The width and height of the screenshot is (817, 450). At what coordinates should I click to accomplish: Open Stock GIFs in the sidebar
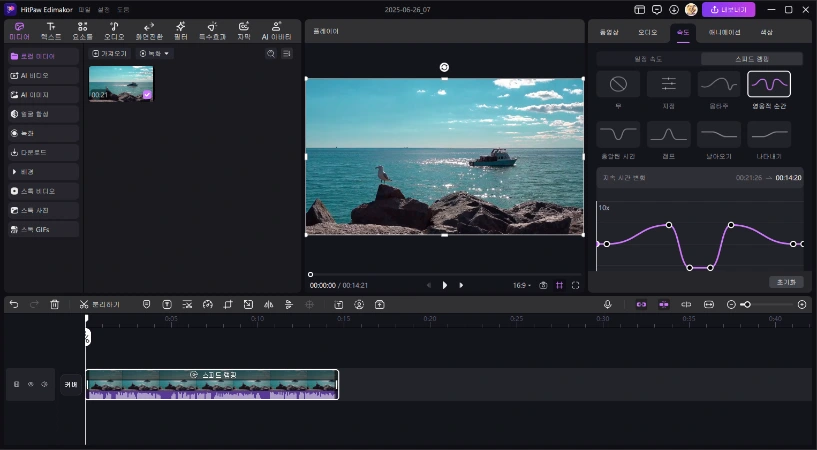tap(43, 230)
